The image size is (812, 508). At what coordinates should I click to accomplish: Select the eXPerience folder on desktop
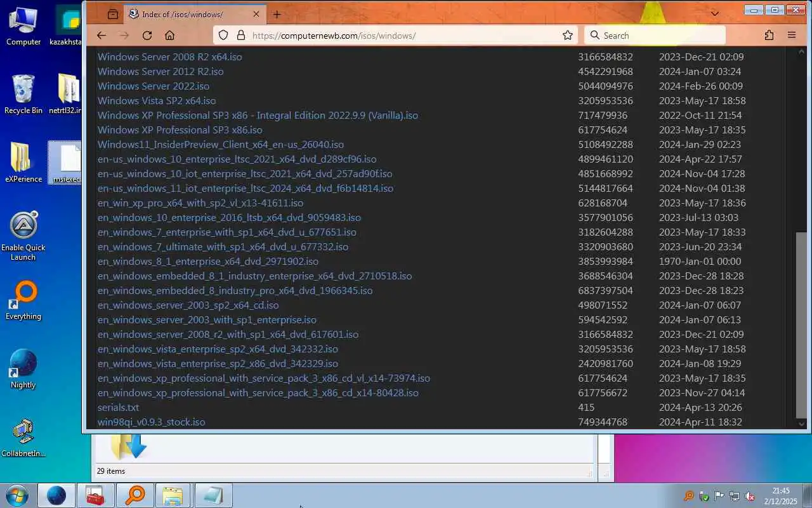pos(23,163)
